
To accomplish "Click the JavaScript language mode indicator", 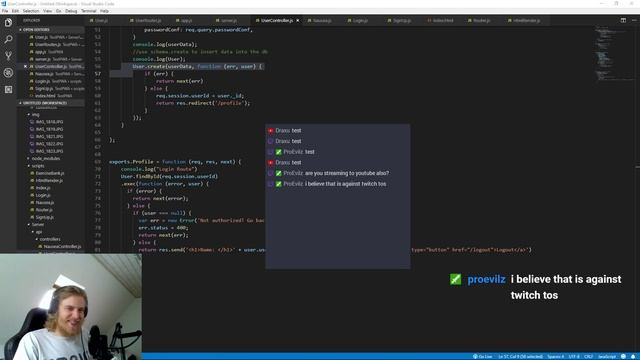I will [607, 356].
